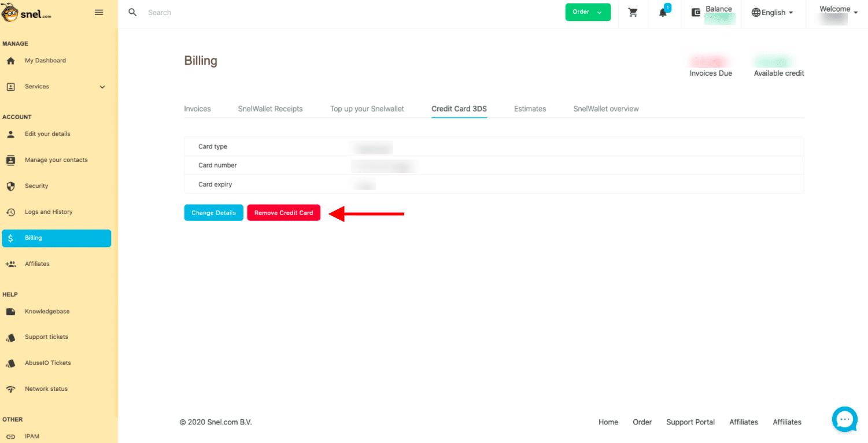The width and height of the screenshot is (868, 443).
Task: Open the footer Home link
Action: coord(608,422)
